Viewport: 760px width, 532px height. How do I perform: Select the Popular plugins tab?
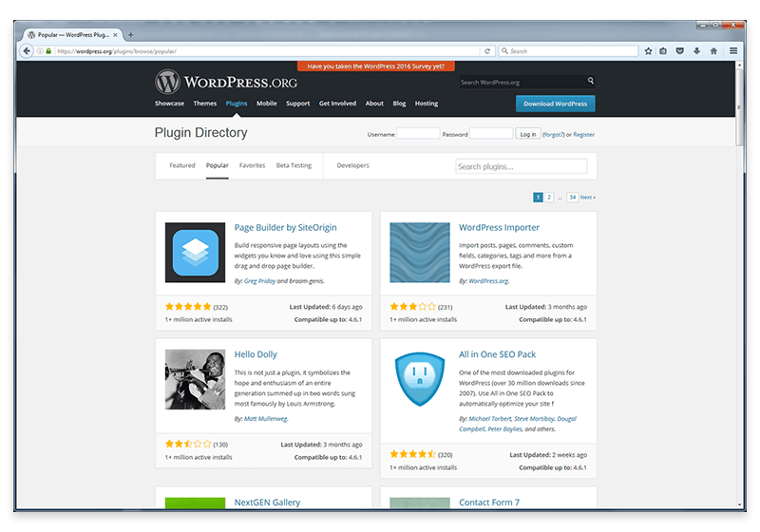(218, 165)
